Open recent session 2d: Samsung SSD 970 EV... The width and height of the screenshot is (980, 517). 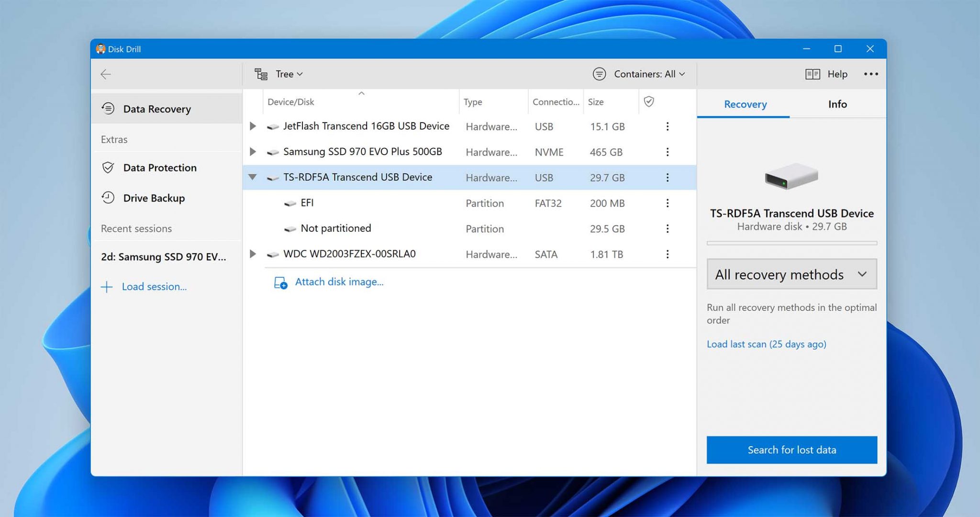click(164, 257)
